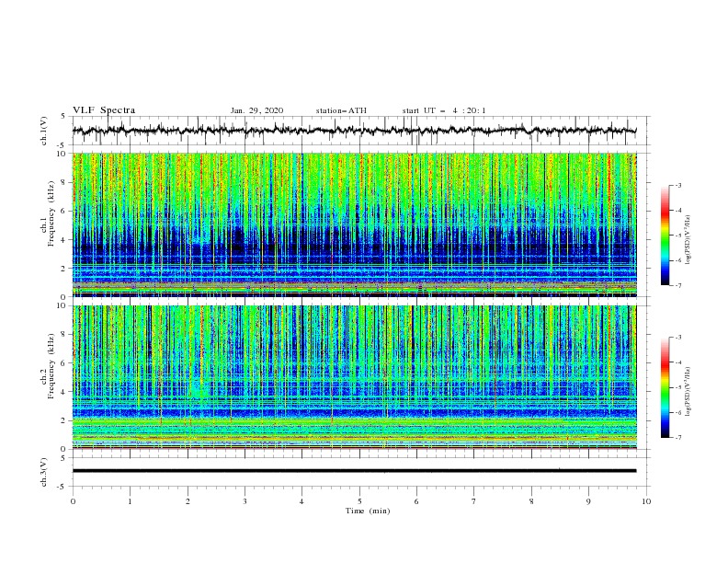728x563 pixels.
Task: Click the "-5" label on ch.1 colorbar
Action: [x=677, y=236]
